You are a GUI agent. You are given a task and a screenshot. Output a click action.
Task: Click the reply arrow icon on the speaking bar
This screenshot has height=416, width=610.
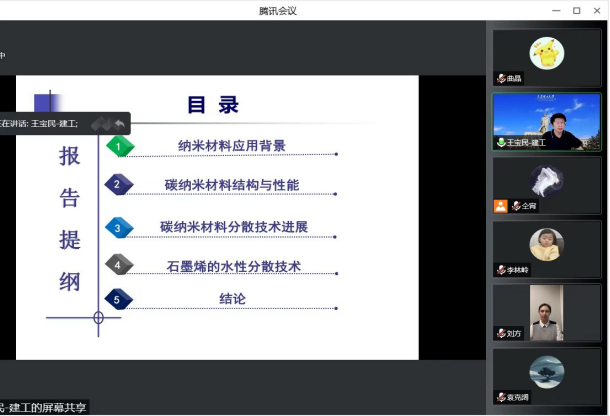[120, 124]
